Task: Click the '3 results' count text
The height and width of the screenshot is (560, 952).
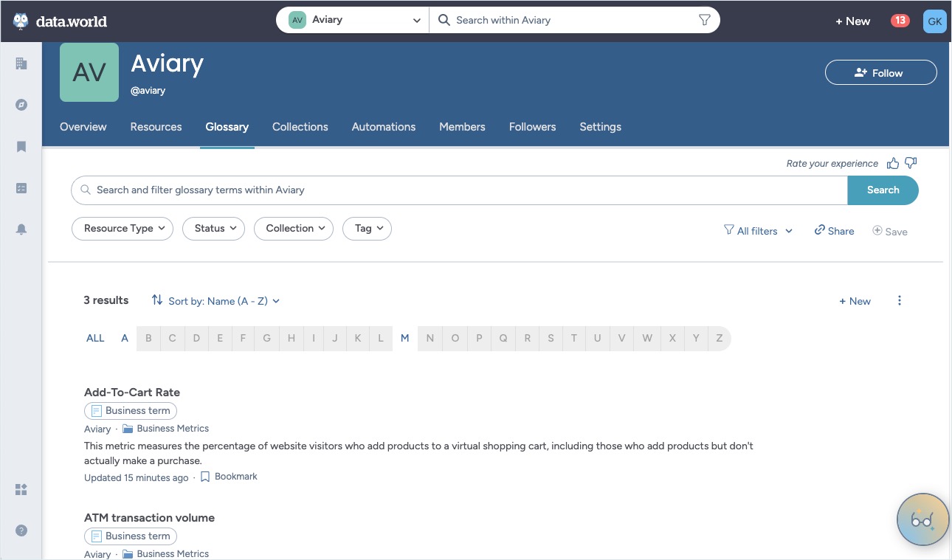Action: coord(106,300)
